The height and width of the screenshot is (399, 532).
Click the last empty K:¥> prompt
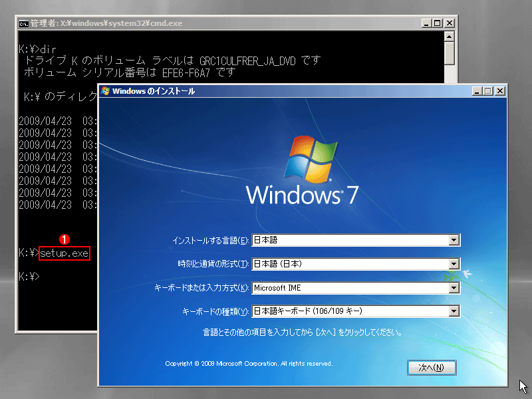(29, 277)
